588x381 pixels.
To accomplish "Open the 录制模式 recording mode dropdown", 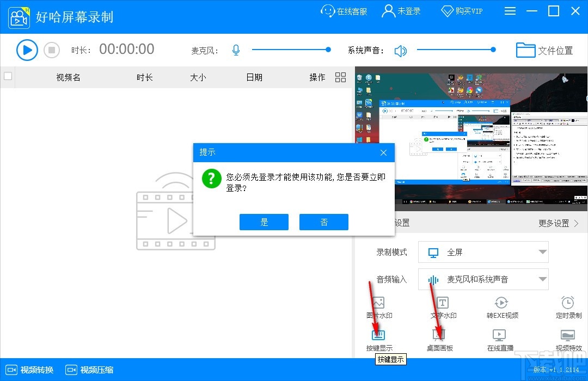I will click(x=483, y=252).
